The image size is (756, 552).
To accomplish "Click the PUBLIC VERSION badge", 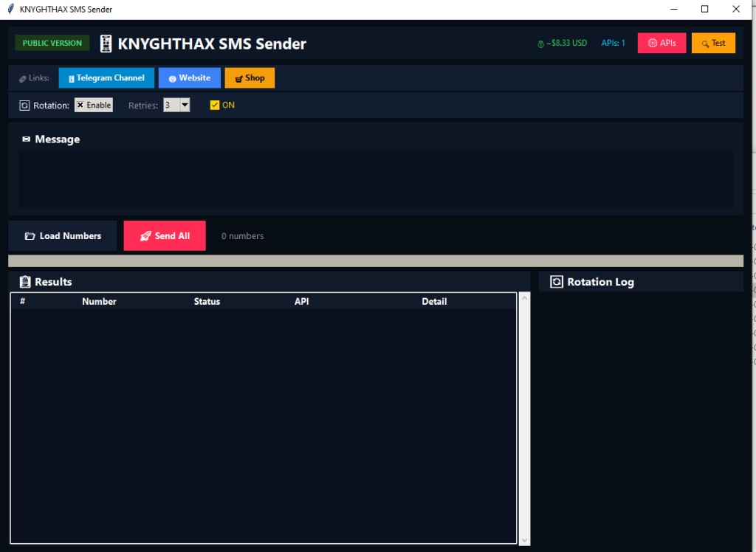I will 52,43.
